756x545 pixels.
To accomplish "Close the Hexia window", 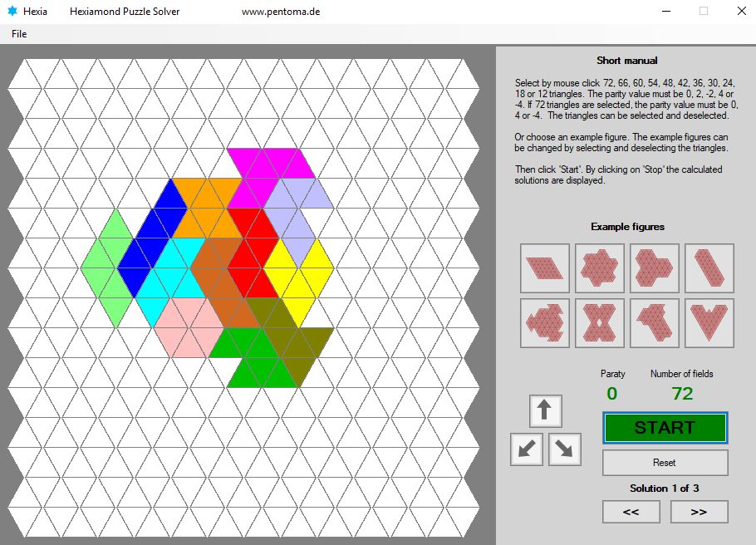I will [742, 11].
